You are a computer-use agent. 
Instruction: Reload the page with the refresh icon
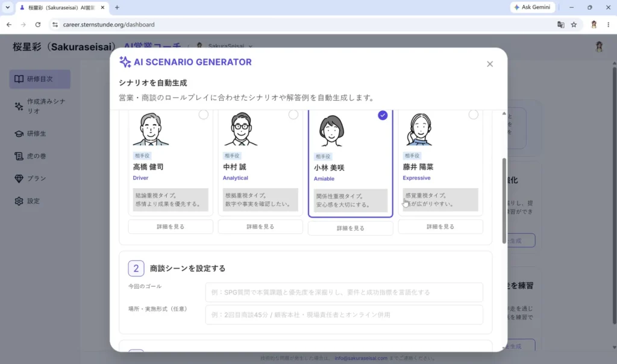point(38,24)
